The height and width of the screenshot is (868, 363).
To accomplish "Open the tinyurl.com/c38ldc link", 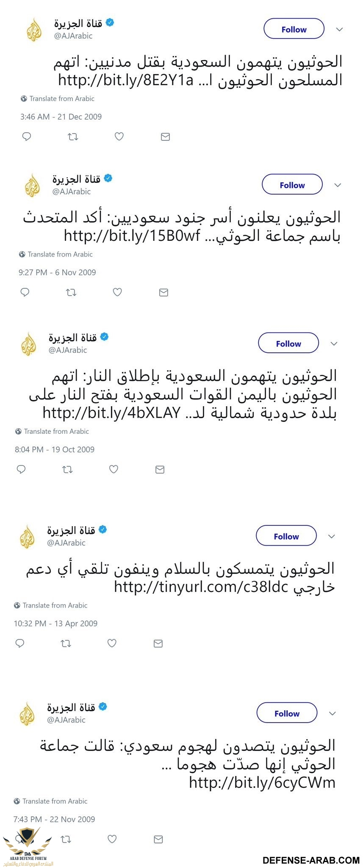I will pyautogui.click(x=201, y=587).
